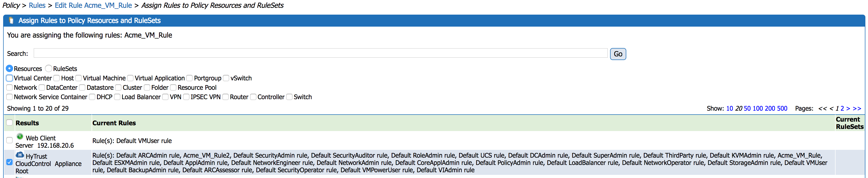Show 200 results per page

click(770, 108)
